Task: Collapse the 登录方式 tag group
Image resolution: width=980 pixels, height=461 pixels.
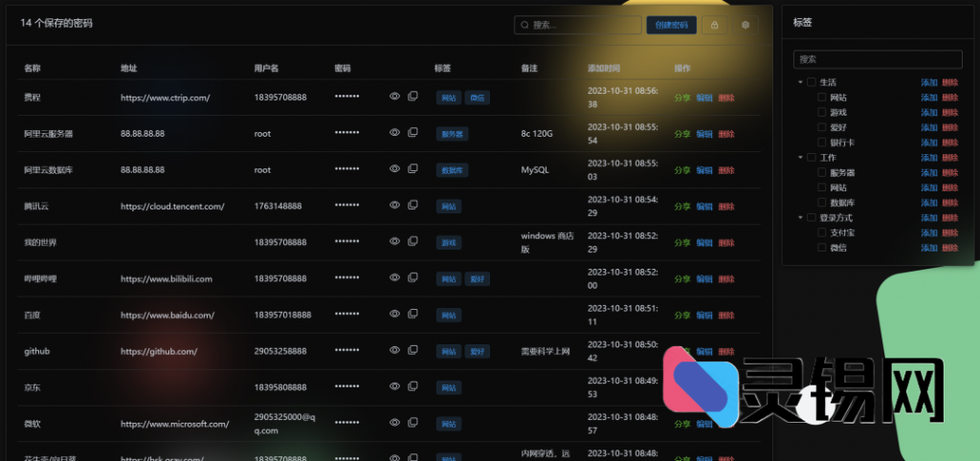Action: coord(800,218)
